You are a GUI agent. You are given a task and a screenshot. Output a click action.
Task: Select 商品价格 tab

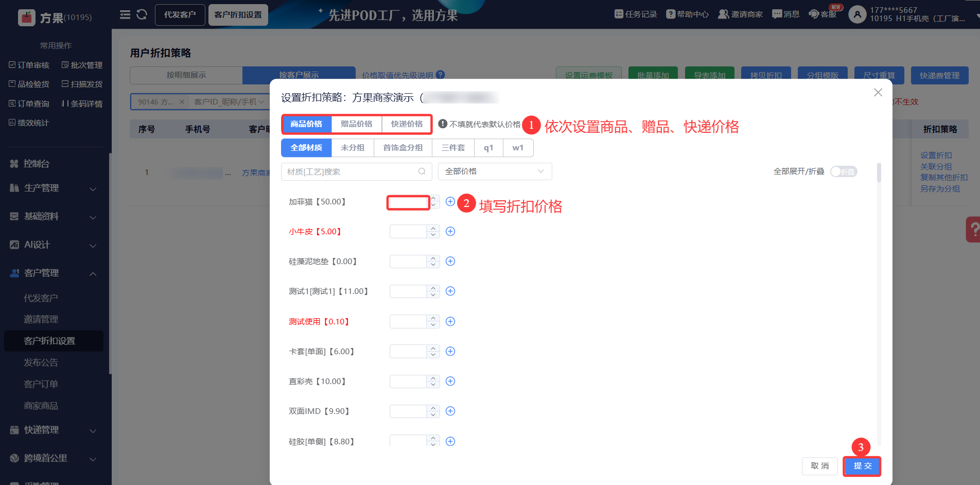pyautogui.click(x=306, y=124)
